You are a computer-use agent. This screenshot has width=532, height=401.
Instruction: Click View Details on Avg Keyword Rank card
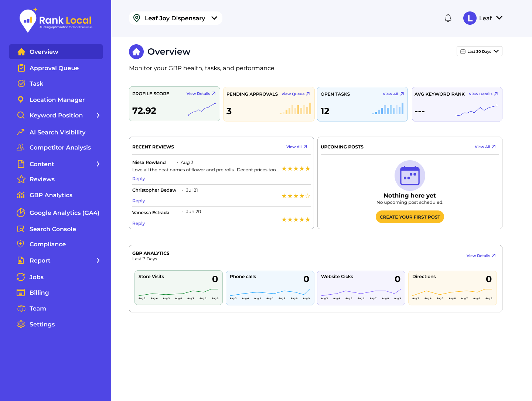pos(483,94)
